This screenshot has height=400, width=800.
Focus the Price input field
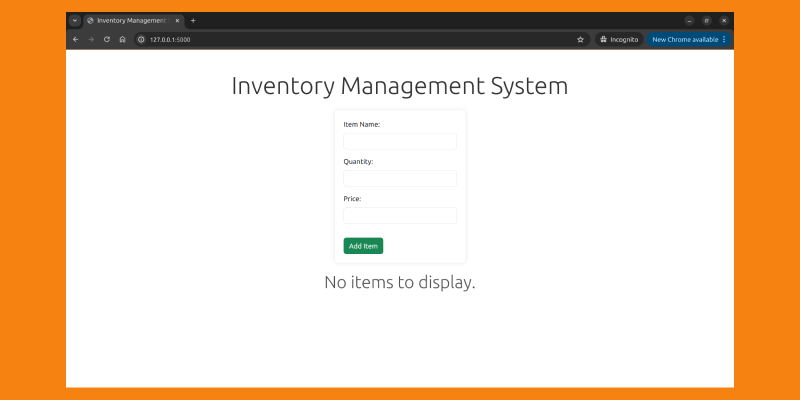399,215
